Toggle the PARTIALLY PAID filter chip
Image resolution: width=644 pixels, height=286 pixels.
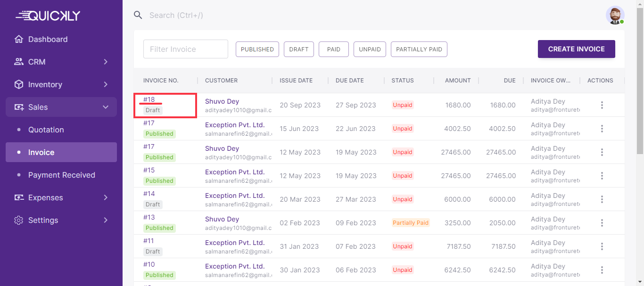419,49
